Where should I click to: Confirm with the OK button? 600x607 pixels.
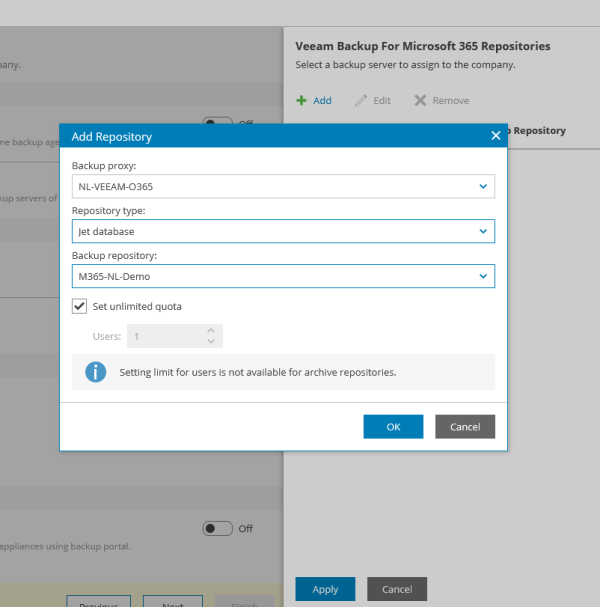393,427
